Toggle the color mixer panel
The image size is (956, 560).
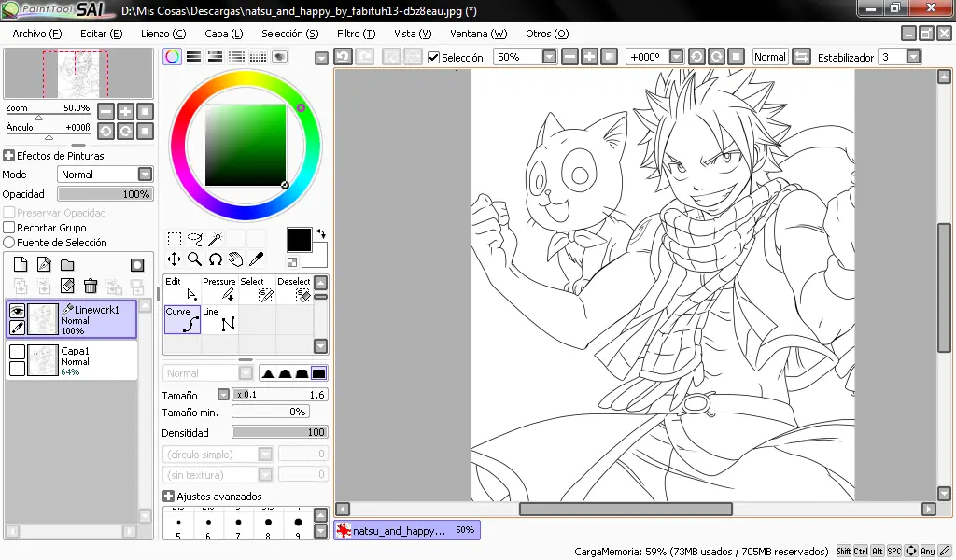236,57
